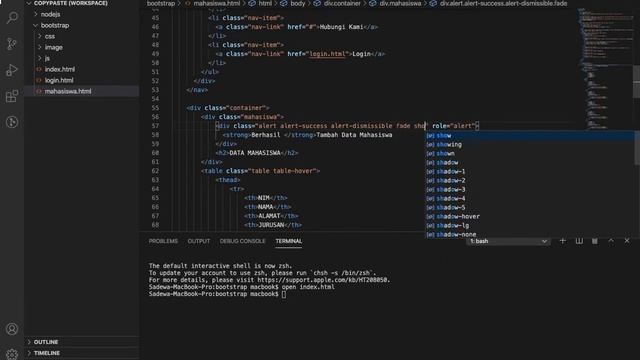Click 'Tambah Data Mahasiswa' text on line 58
640x360 pixels.
[x=354, y=135]
